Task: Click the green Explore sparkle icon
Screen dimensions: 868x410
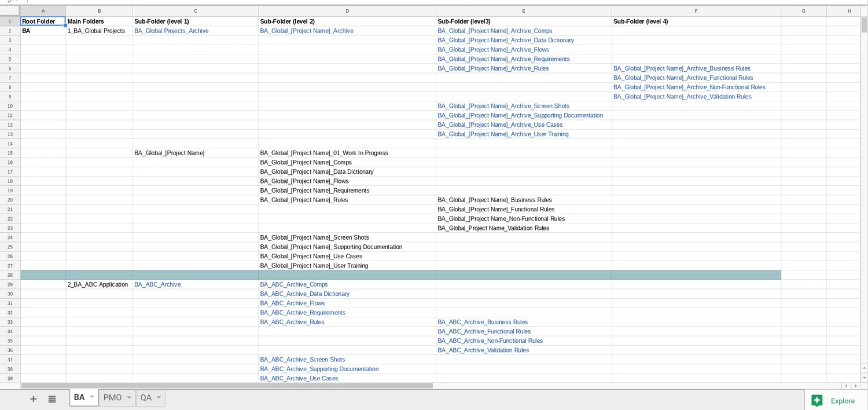Action: pos(817,400)
